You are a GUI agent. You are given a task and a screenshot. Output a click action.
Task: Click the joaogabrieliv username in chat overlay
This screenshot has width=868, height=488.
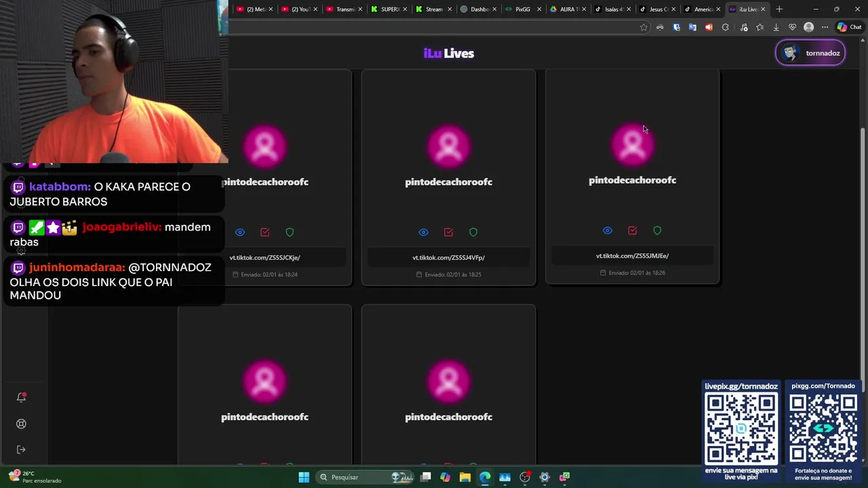tap(121, 227)
